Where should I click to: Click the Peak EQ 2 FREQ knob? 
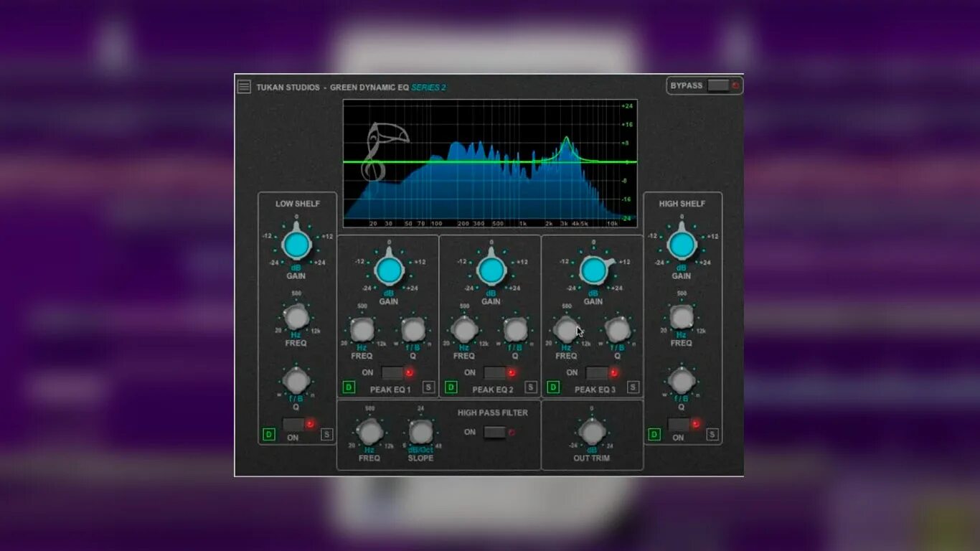465,330
